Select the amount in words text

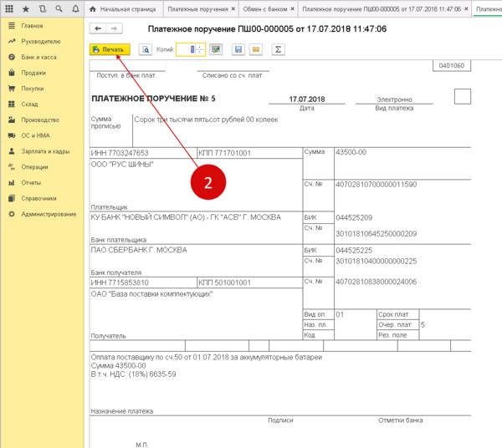[206, 120]
